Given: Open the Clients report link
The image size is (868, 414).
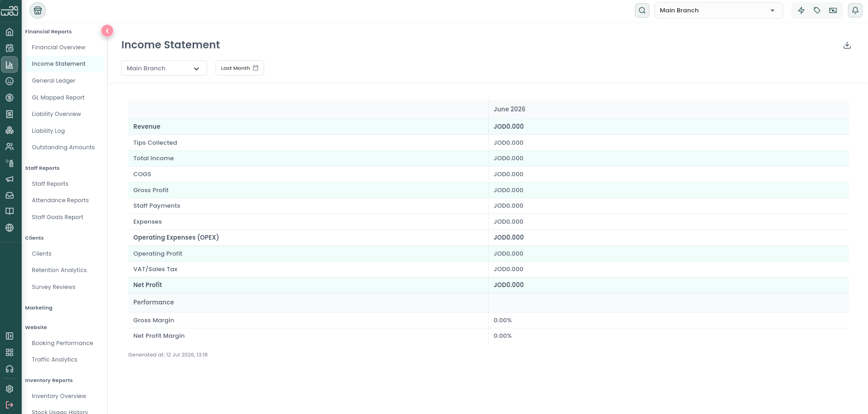Looking at the screenshot, I should (x=42, y=254).
